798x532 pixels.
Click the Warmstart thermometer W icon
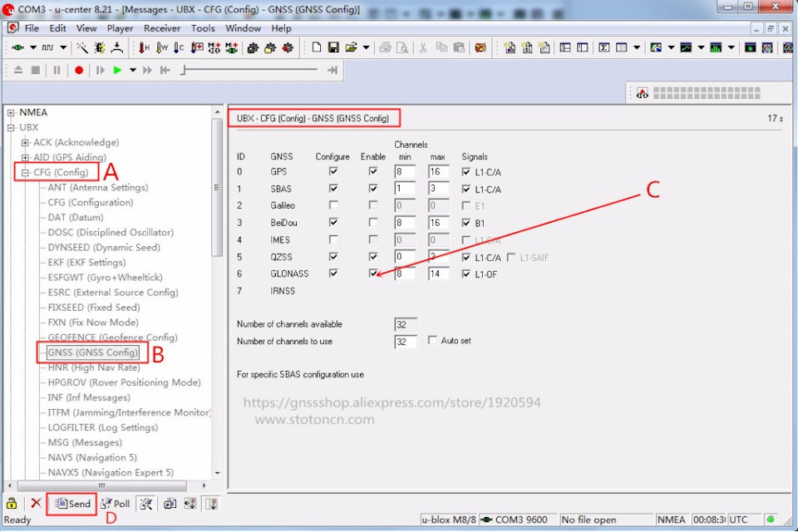pyautogui.click(x=162, y=48)
